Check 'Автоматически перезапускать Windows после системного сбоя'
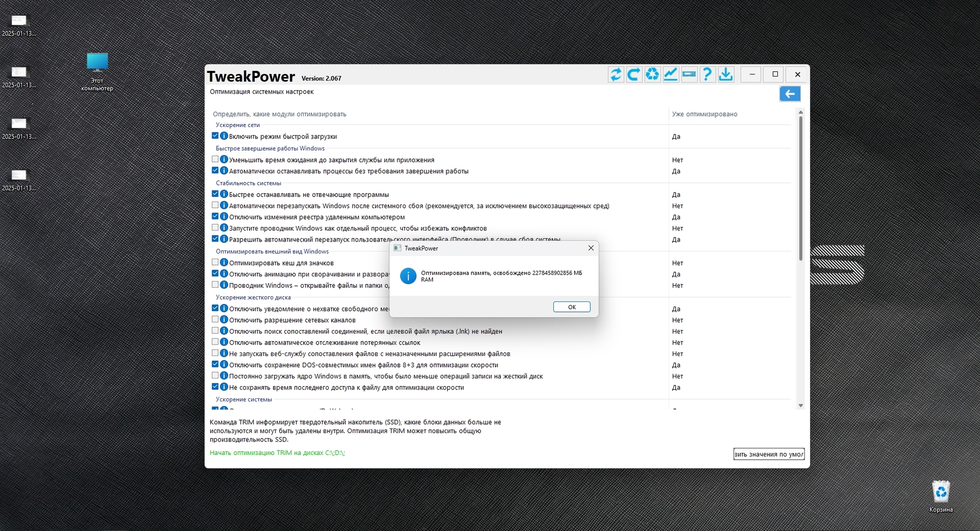 (x=215, y=206)
